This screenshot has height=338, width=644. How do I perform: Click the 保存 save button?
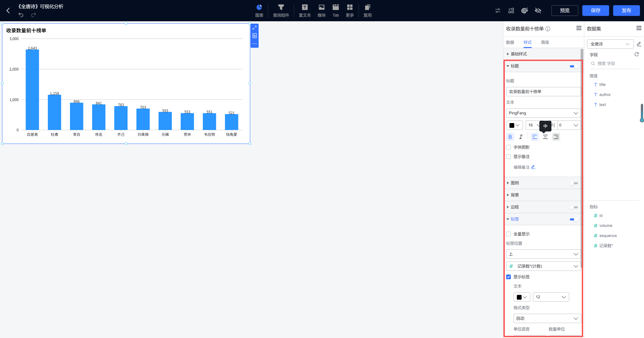click(x=595, y=11)
